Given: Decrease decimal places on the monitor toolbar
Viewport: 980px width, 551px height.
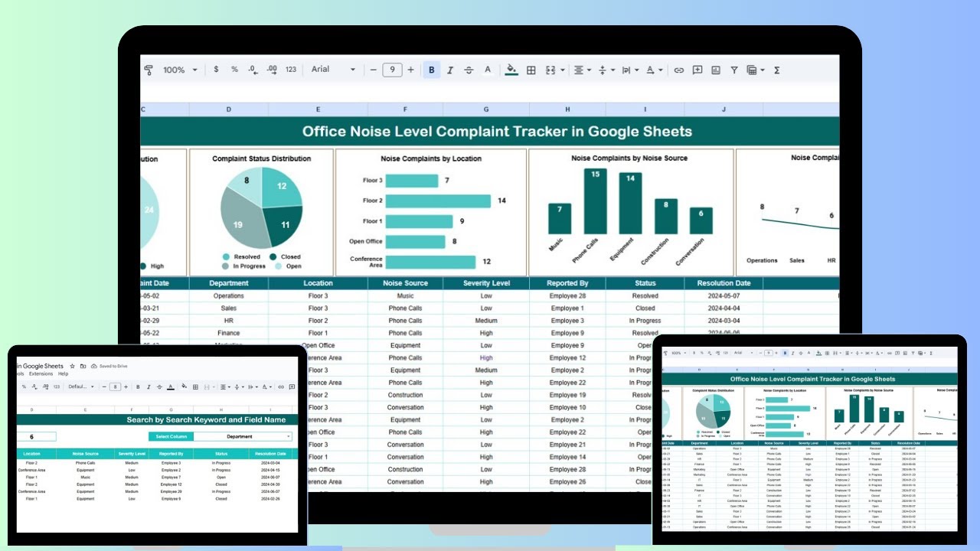Looking at the screenshot, I should tap(253, 70).
